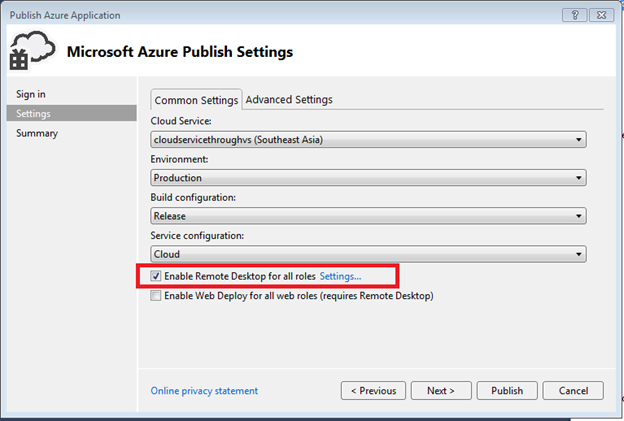This screenshot has width=624, height=421.
Task: Click the Next button
Action: (440, 391)
